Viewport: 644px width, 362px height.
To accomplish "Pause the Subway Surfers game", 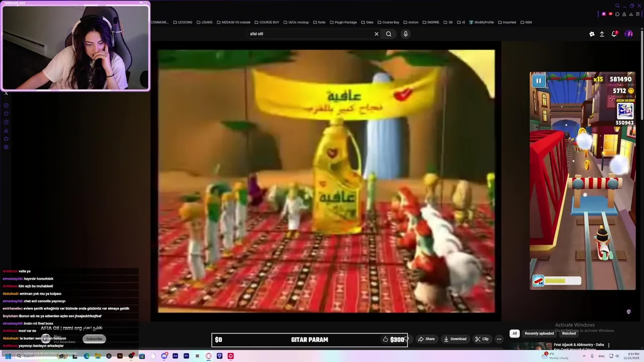I will pos(538,80).
